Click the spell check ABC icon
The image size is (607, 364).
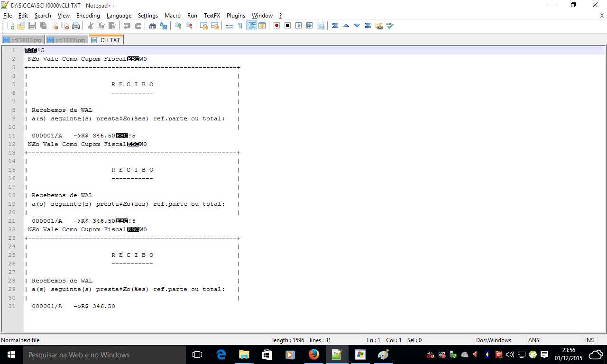coord(390,26)
